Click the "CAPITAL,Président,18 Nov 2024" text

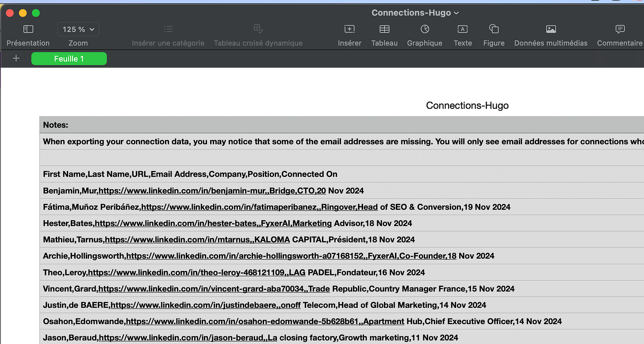[353, 240]
